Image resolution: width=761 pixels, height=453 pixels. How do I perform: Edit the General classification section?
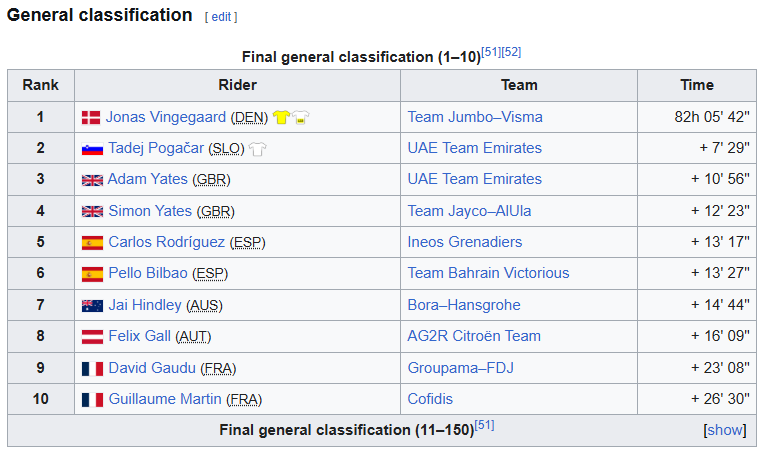[x=221, y=17]
